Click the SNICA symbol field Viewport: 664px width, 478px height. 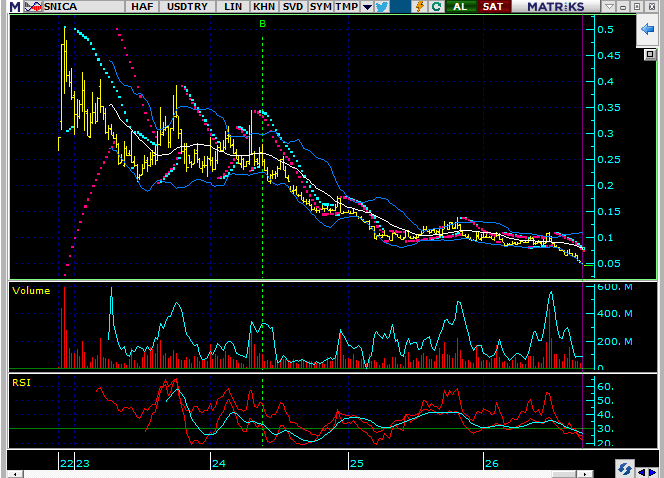(x=83, y=6)
